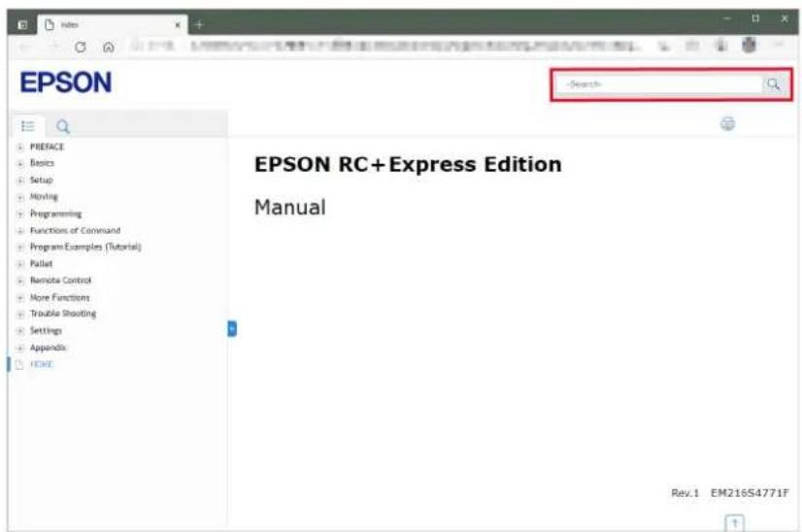Viewport: 802px width, 532px height.
Task: Open the Pallet topic
Action: (x=41, y=264)
